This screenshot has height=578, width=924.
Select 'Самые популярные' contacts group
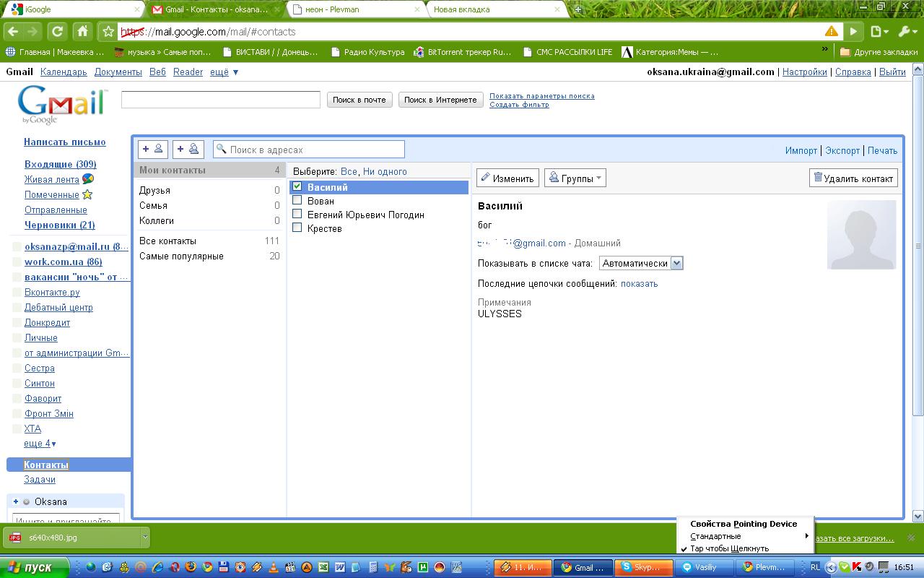click(x=209, y=256)
